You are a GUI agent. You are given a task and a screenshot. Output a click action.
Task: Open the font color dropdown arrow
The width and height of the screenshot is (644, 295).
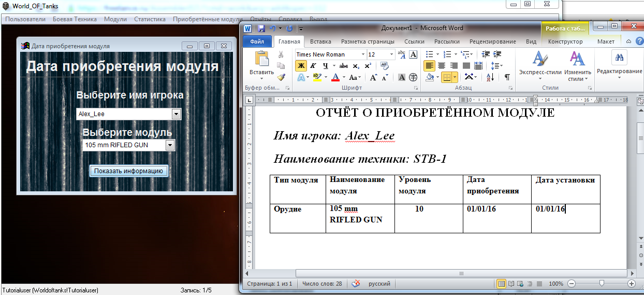[344, 77]
